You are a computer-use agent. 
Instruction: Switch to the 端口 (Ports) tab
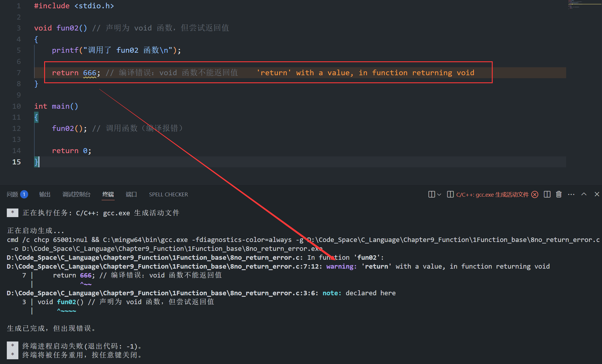pyautogui.click(x=131, y=195)
